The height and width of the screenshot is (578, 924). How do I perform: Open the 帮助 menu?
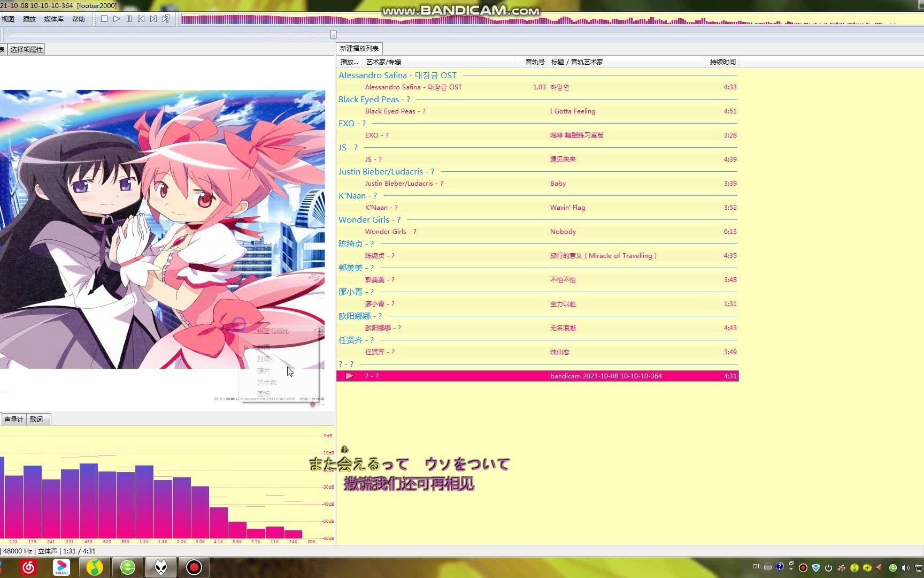click(x=79, y=19)
